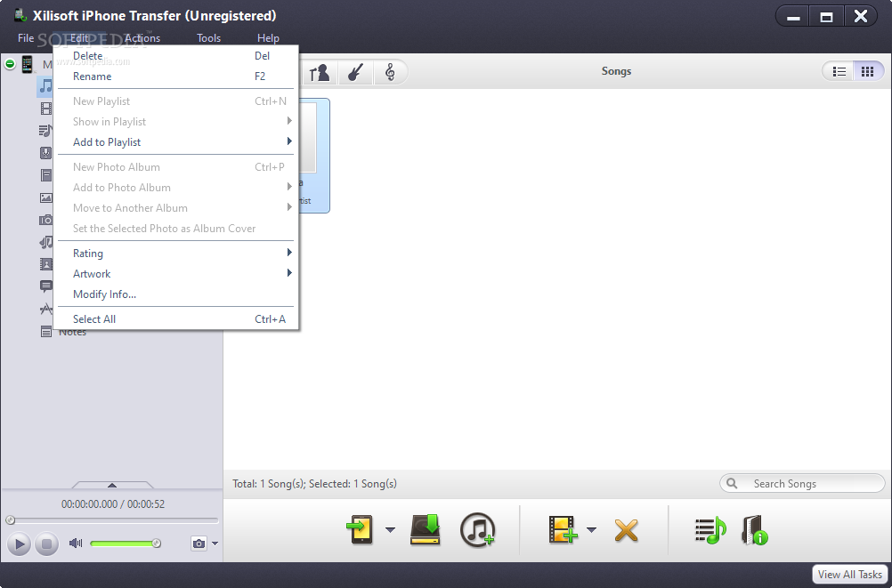Image resolution: width=892 pixels, height=588 pixels.
Task: Switch to thumbnail grid view
Action: click(868, 71)
